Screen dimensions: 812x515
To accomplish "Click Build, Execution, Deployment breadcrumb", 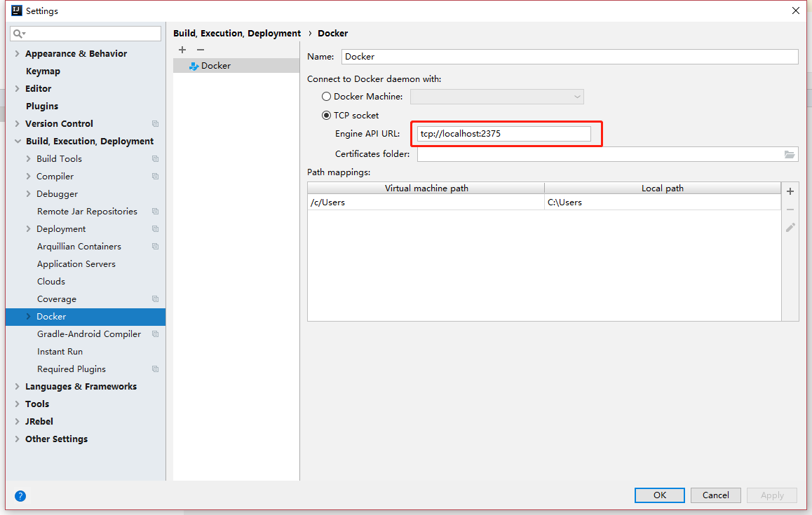I will click(237, 33).
